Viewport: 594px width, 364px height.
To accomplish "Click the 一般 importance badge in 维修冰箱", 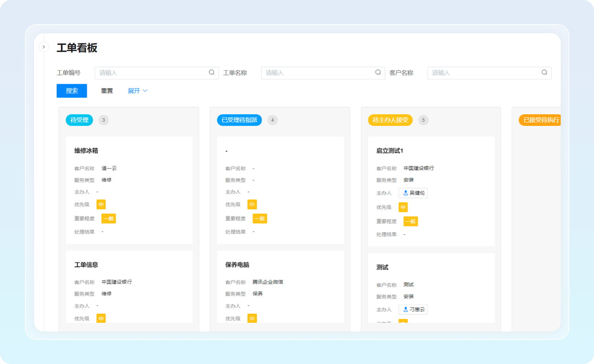I will [x=109, y=218].
